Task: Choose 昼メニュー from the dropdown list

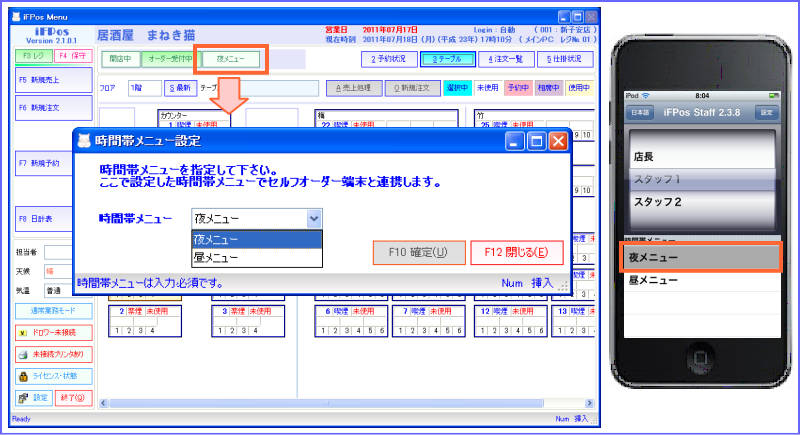Action: [x=256, y=258]
